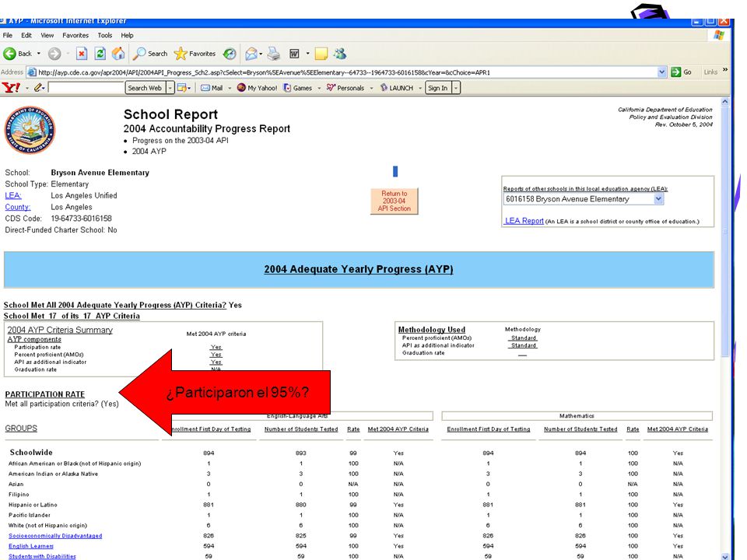Stop loading the page
This screenshot has height=560, width=747.
[82, 54]
